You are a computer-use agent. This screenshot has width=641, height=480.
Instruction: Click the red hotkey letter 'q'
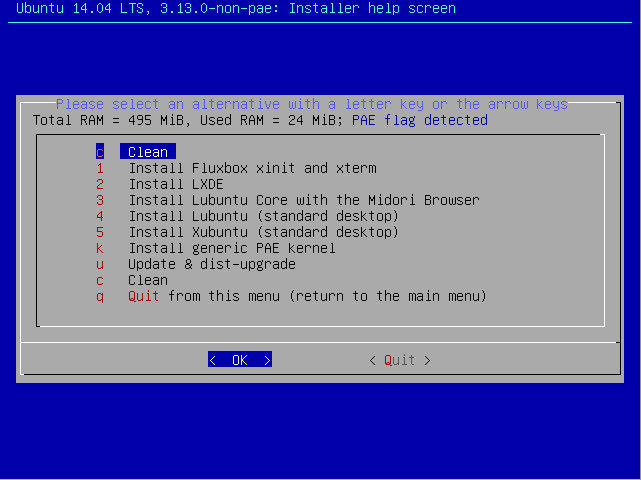point(100,297)
